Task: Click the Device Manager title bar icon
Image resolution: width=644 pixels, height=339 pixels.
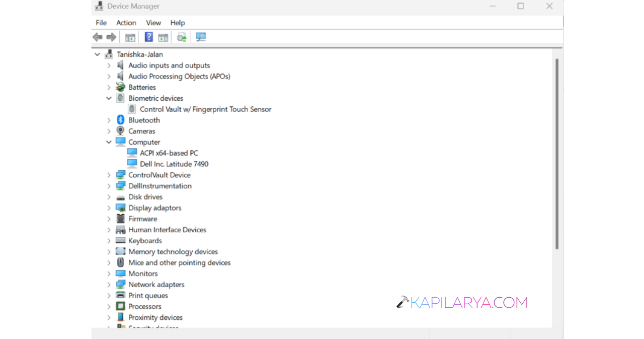Action: pos(99,6)
